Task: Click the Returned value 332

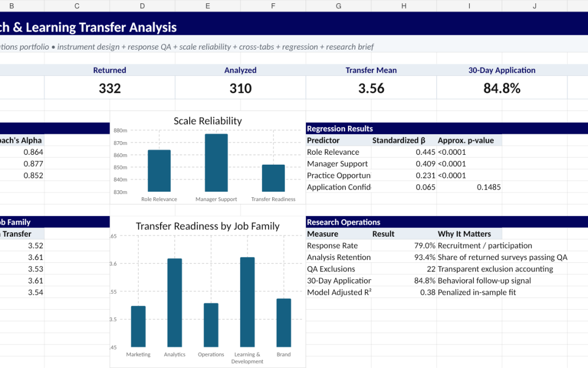Action: [110, 88]
